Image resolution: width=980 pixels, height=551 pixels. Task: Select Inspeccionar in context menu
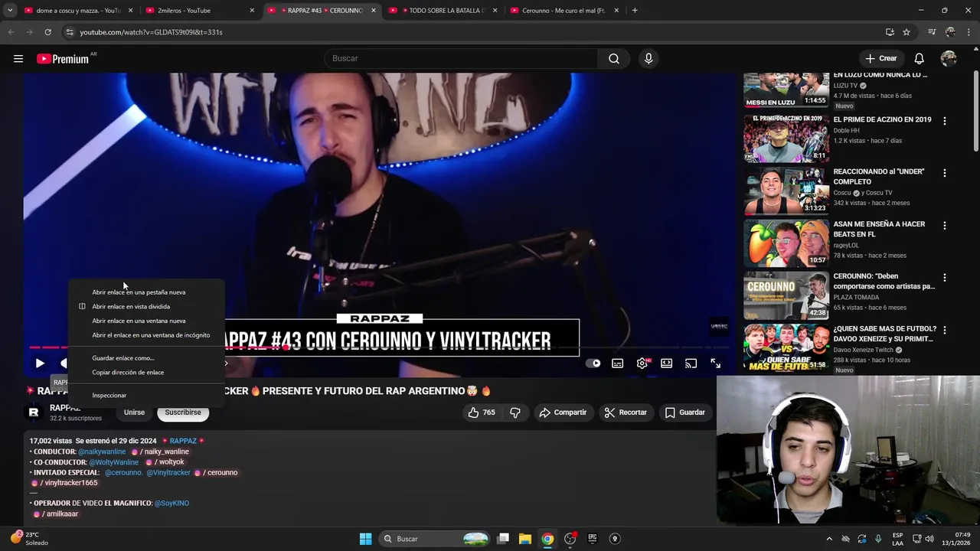tap(147, 396)
